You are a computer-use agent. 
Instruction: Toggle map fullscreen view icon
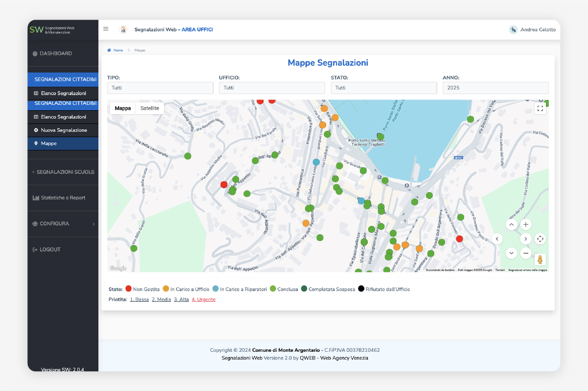(540, 108)
